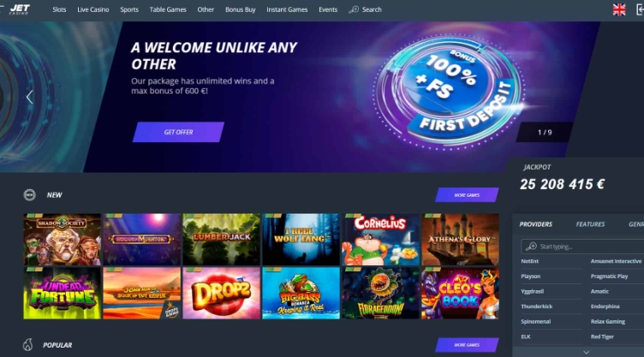The image size is (644, 357).
Task: Filter by NetEnt provider
Action: (530, 261)
